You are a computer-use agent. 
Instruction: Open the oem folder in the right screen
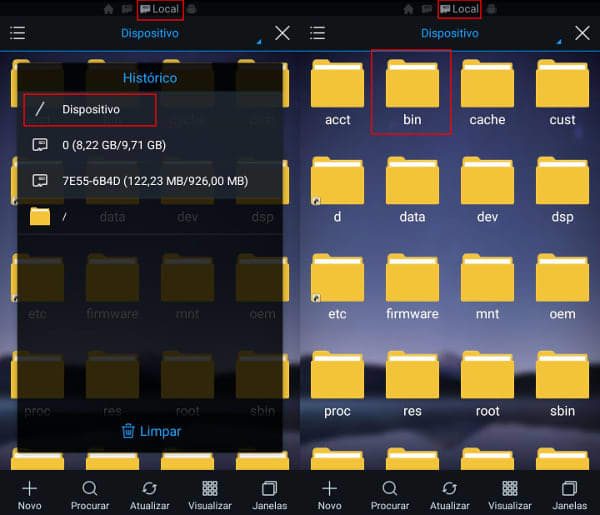(562, 287)
